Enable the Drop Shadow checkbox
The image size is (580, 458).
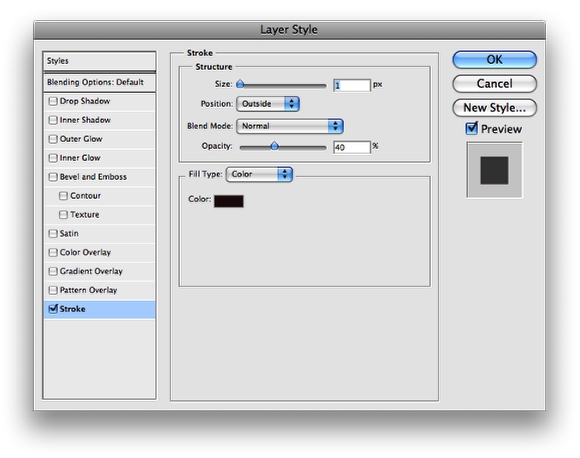pos(53,101)
